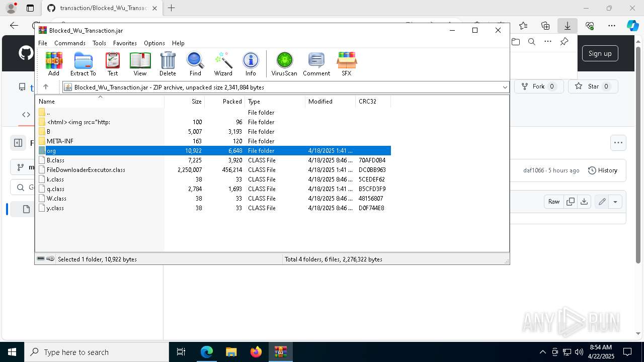The width and height of the screenshot is (644, 362).
Task: Open File Explorer from the taskbar
Action: pyautogui.click(x=231, y=352)
